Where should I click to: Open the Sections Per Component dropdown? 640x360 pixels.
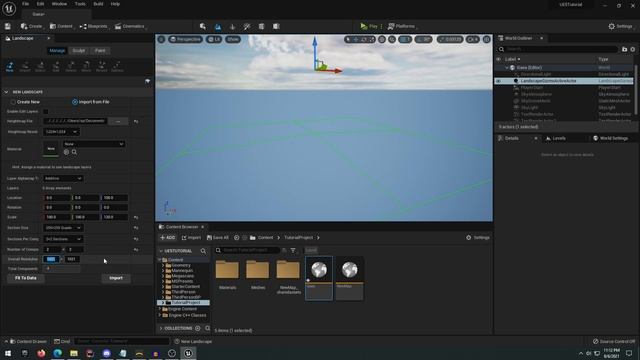[x=63, y=239]
